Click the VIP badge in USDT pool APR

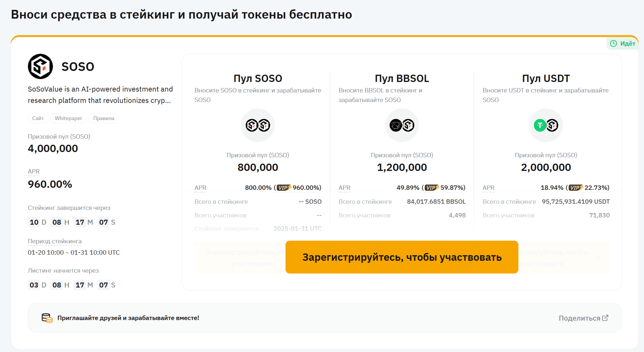(575, 188)
